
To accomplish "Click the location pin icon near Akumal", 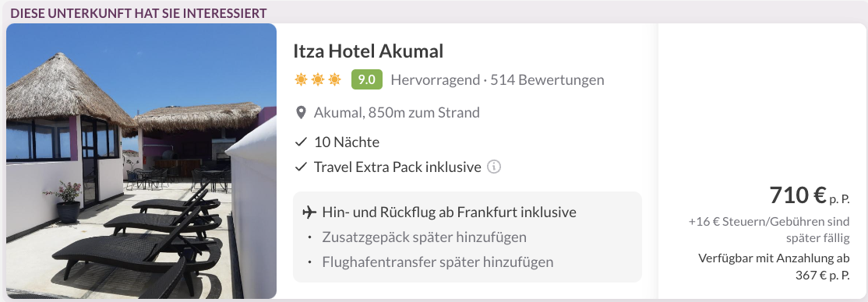I will point(301,114).
